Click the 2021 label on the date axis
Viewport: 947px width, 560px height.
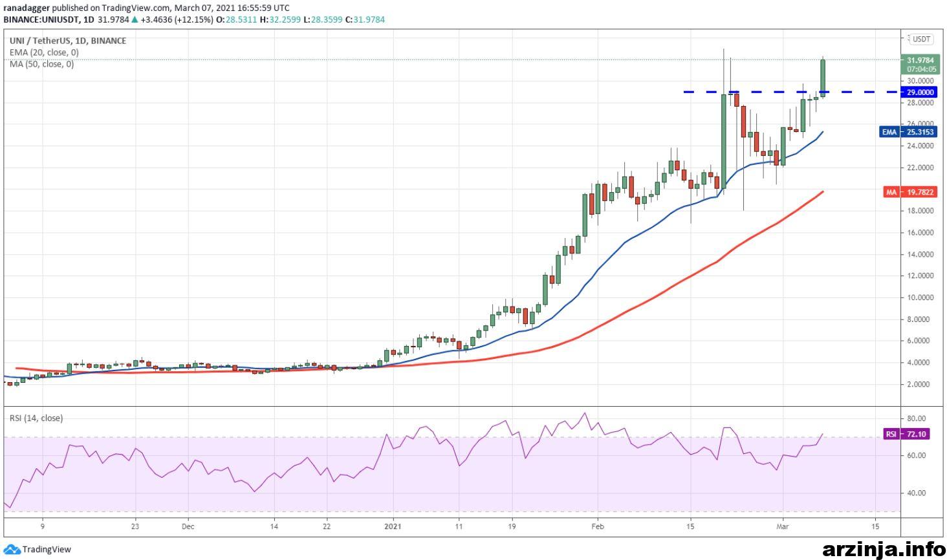point(393,526)
